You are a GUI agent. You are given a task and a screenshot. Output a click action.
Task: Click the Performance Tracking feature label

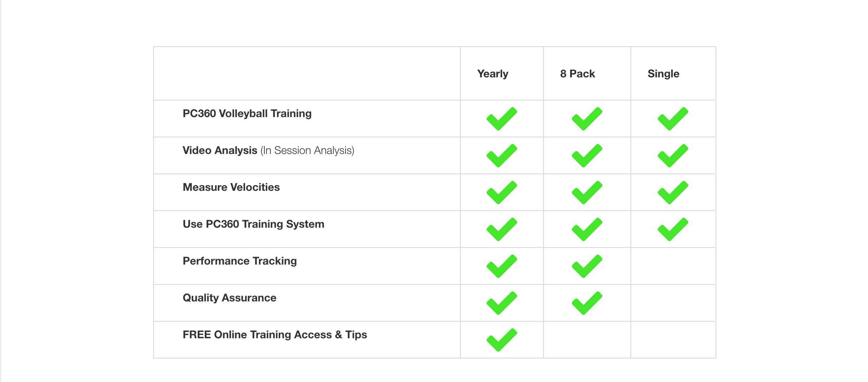point(240,261)
